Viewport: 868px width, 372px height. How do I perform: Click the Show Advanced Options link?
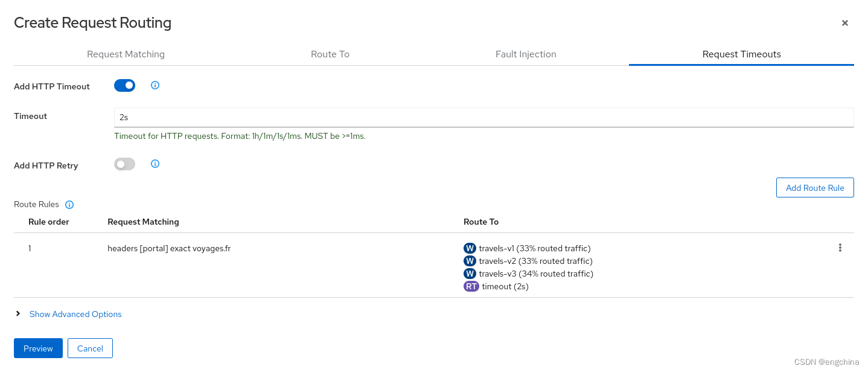(75, 314)
